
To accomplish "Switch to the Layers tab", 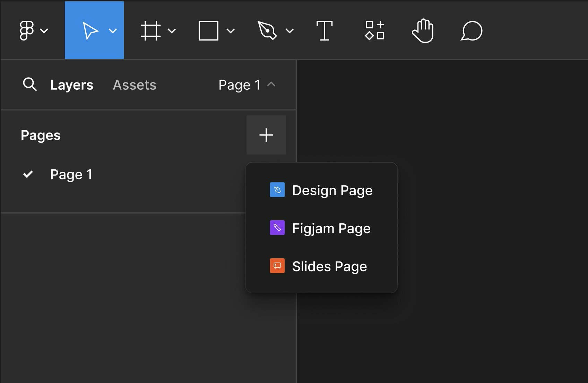I will 72,85.
